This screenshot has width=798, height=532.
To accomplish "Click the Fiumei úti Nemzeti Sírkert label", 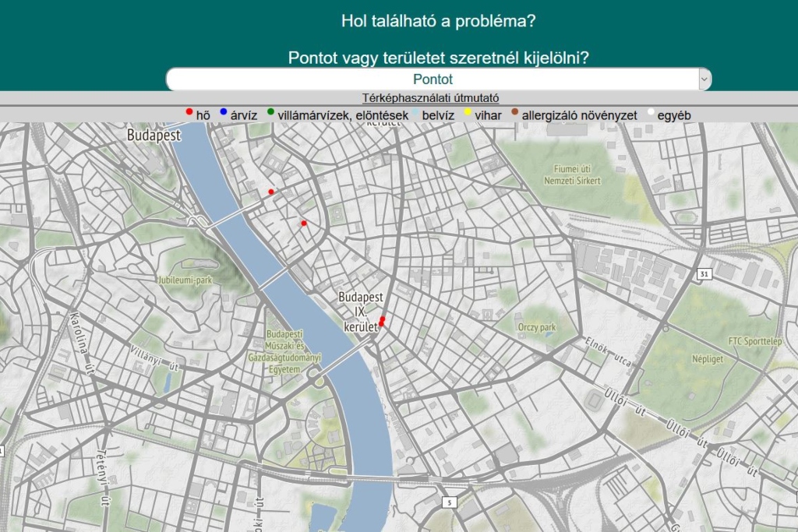I will [572, 174].
